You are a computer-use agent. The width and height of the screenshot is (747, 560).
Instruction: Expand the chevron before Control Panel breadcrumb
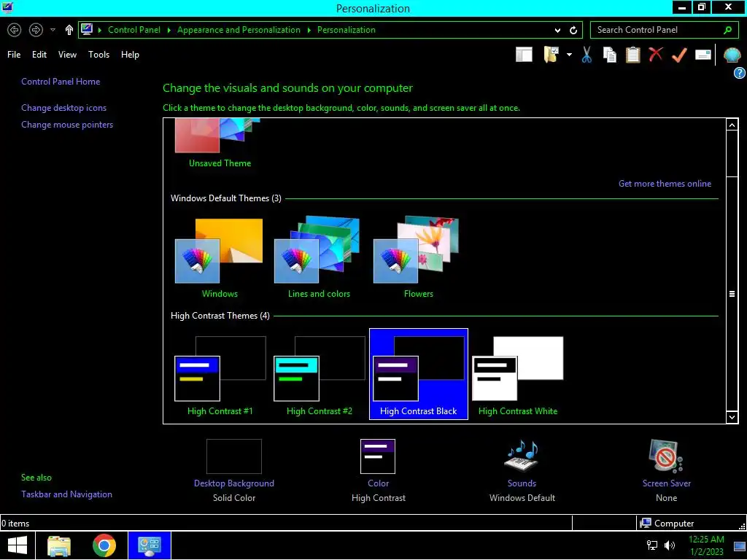pyautogui.click(x=99, y=30)
